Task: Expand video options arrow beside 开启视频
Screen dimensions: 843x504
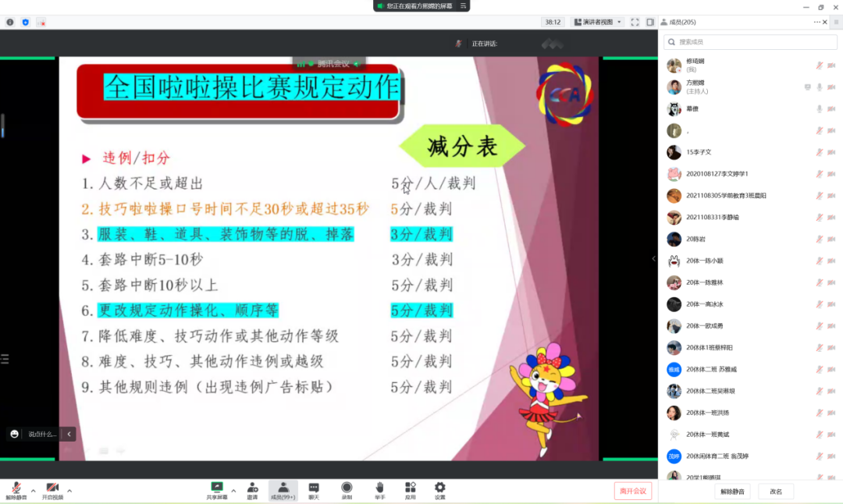Action: coord(69,491)
